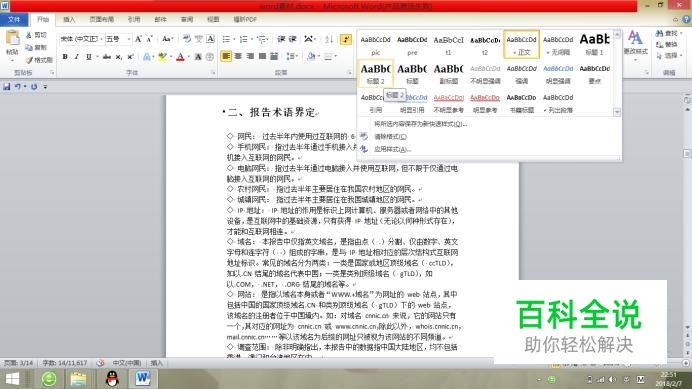Toggle Italic formatting
Viewport: 692px width, 389px height.
(77, 57)
